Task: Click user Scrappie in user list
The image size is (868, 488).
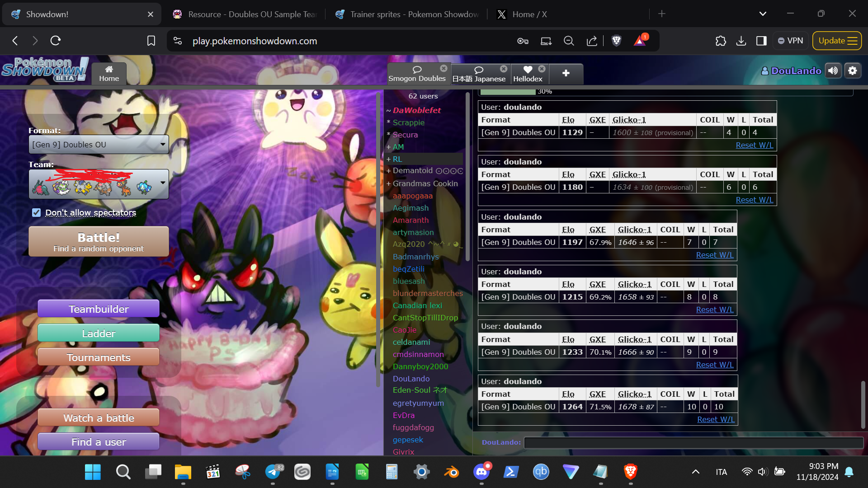Action: pyautogui.click(x=409, y=122)
